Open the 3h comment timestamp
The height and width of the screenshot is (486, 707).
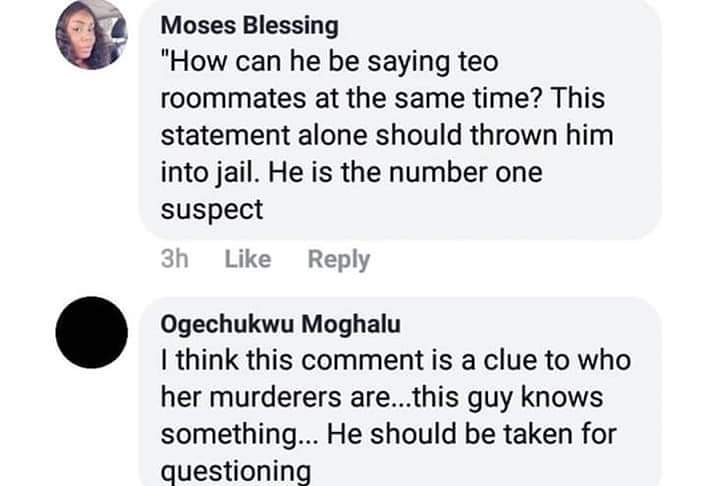[174, 260]
